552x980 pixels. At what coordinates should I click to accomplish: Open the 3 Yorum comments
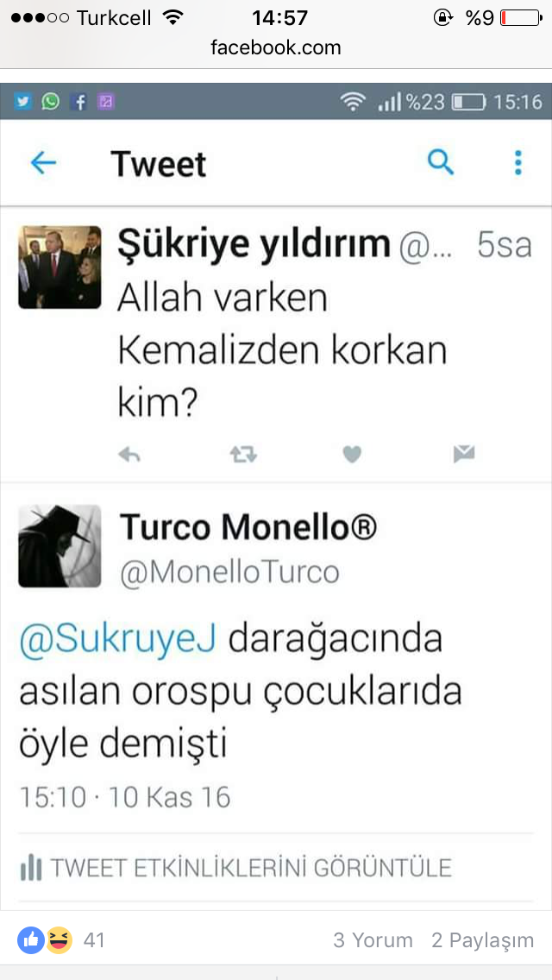click(373, 940)
